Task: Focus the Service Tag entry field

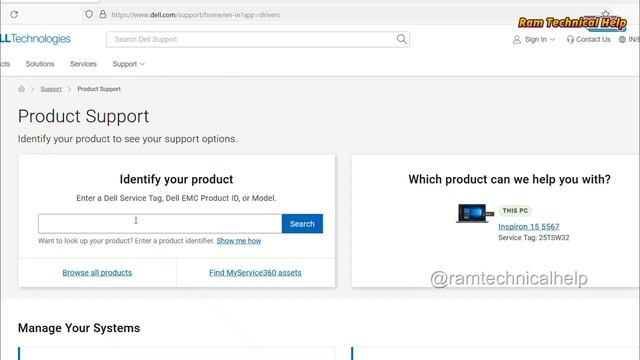Action: 160,224
